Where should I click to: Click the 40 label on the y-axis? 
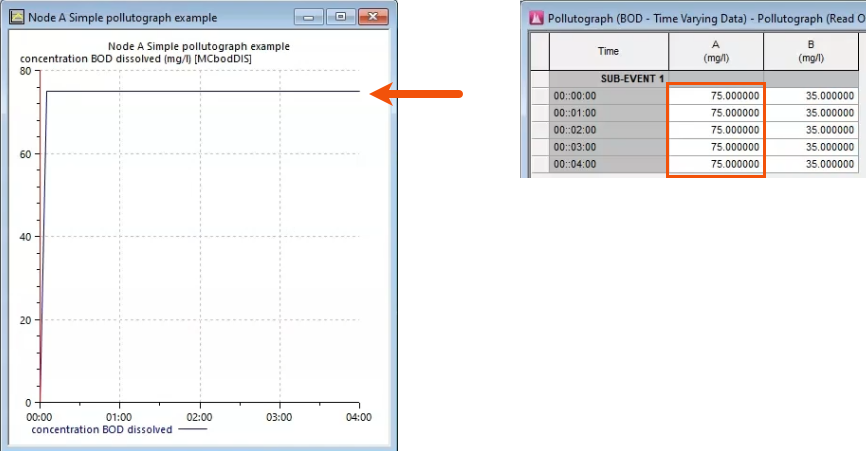point(25,237)
